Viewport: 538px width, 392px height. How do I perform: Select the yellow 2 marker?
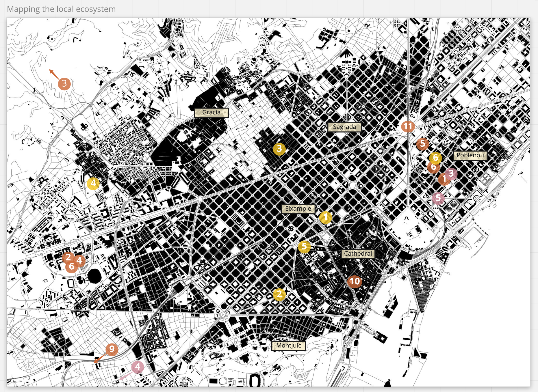tap(279, 294)
